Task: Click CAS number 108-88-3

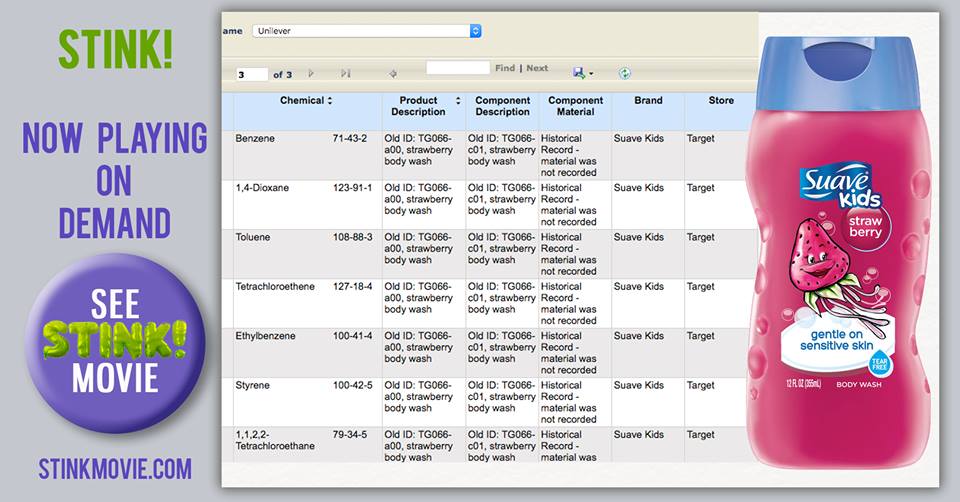Action: tap(352, 237)
